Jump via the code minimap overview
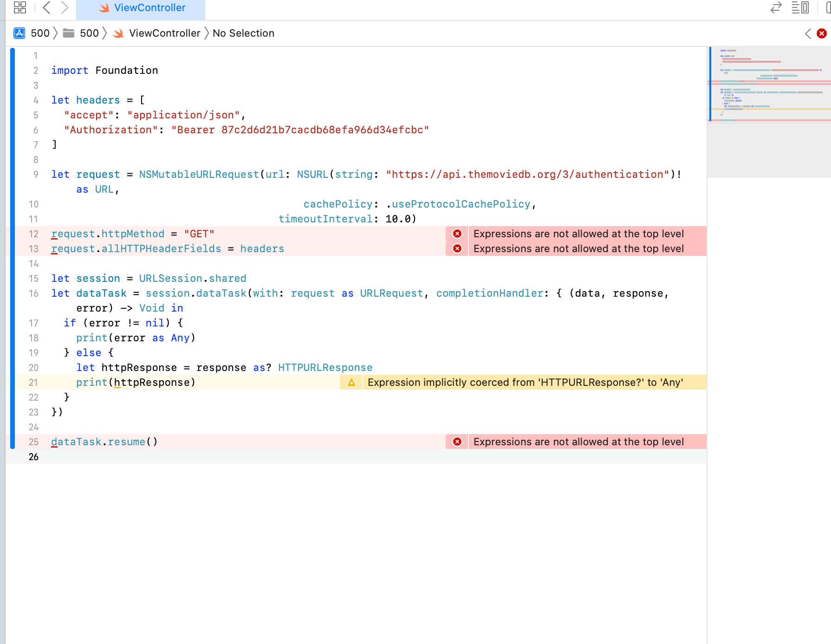Viewport: 831px width, 644px height. click(x=768, y=84)
